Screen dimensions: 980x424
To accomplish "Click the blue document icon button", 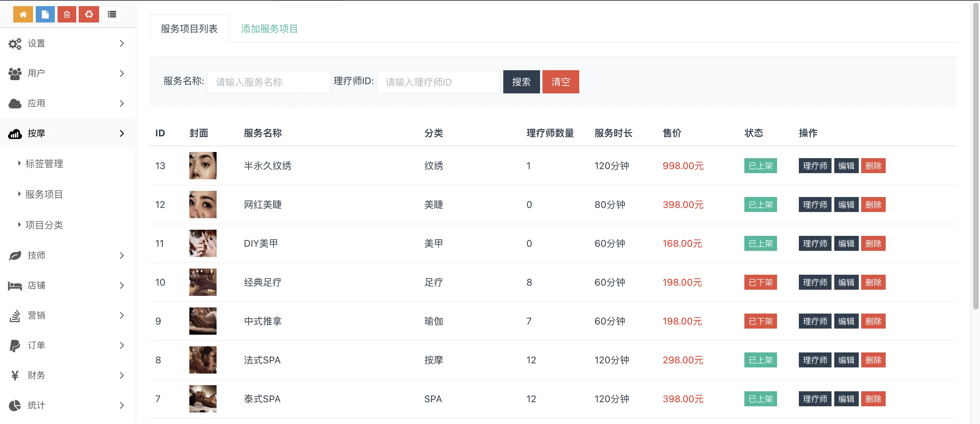I will click(45, 14).
